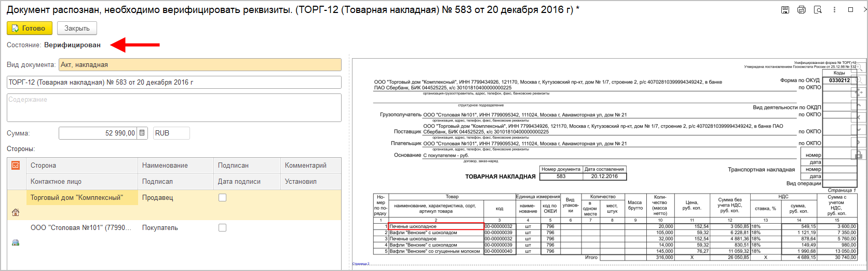Click the highlighted 'Печенье шоколадное' cell in preview
Image resolution: width=868 pixels, height=271 pixels.
pyautogui.click(x=436, y=226)
